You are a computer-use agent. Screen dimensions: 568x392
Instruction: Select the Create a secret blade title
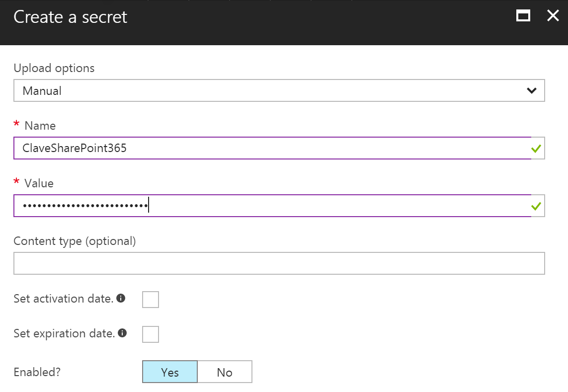[x=70, y=17]
